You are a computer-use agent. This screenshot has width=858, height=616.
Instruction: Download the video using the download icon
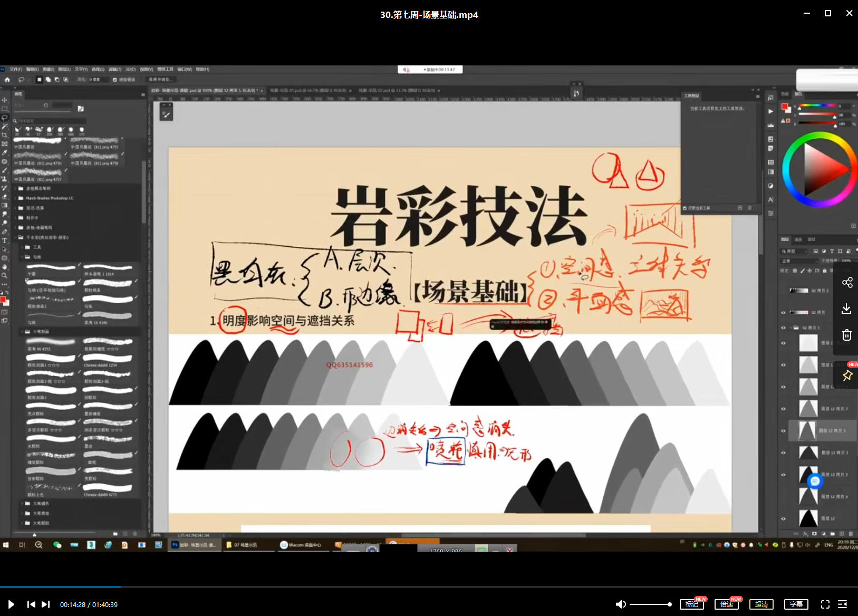tap(847, 309)
